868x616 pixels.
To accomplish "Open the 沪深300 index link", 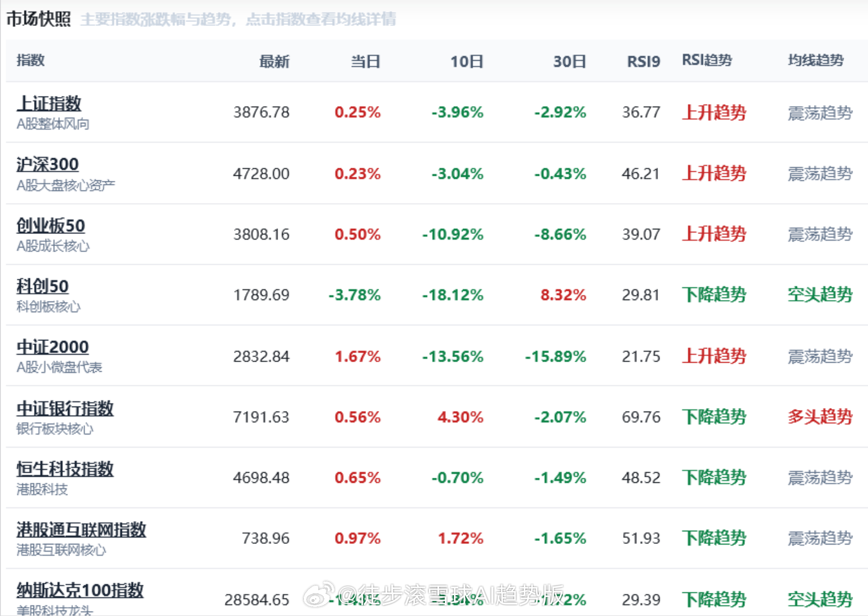I will pyautogui.click(x=48, y=164).
